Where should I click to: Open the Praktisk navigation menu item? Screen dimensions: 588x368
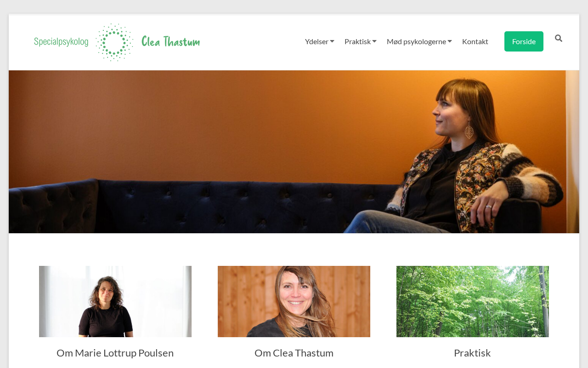click(x=357, y=41)
